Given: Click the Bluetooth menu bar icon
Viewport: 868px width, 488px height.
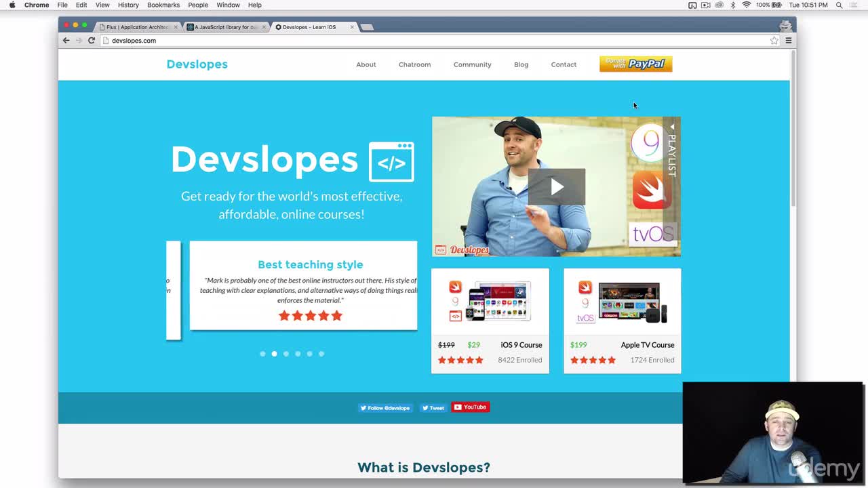Looking at the screenshot, I should [734, 5].
